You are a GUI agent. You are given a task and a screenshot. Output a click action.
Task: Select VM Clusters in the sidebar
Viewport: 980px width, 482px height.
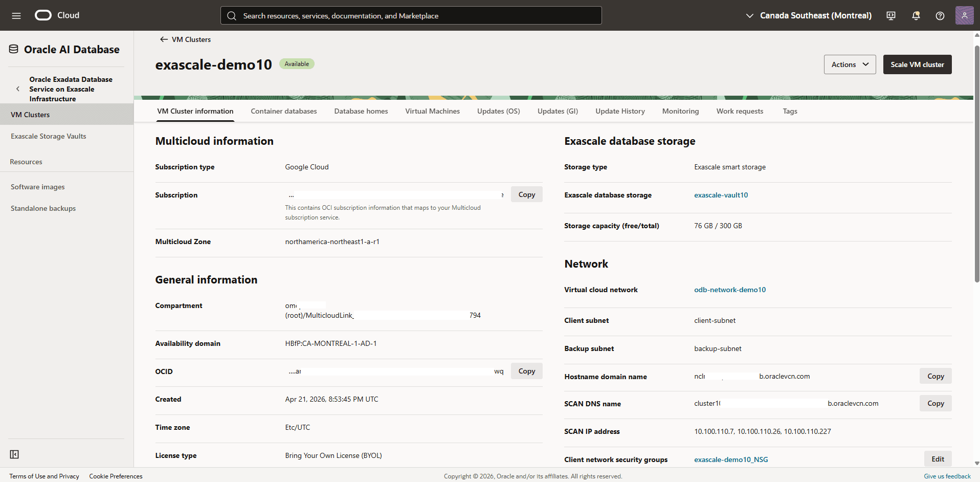click(66, 115)
